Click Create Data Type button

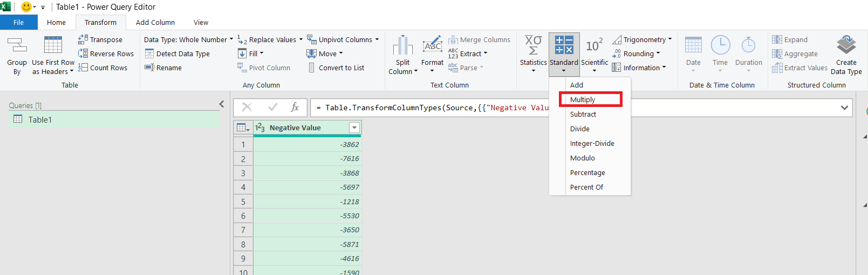coord(846,55)
